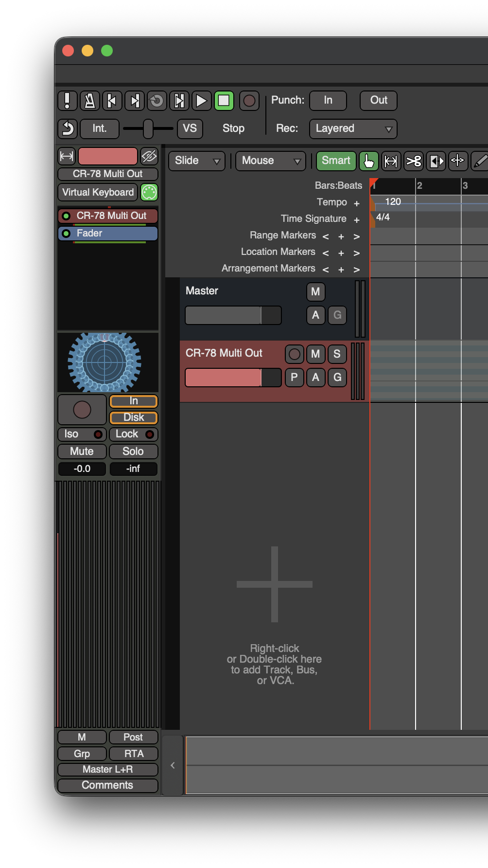Toggle loop playback
Viewport: 488px width, 868px height.
pos(157,101)
